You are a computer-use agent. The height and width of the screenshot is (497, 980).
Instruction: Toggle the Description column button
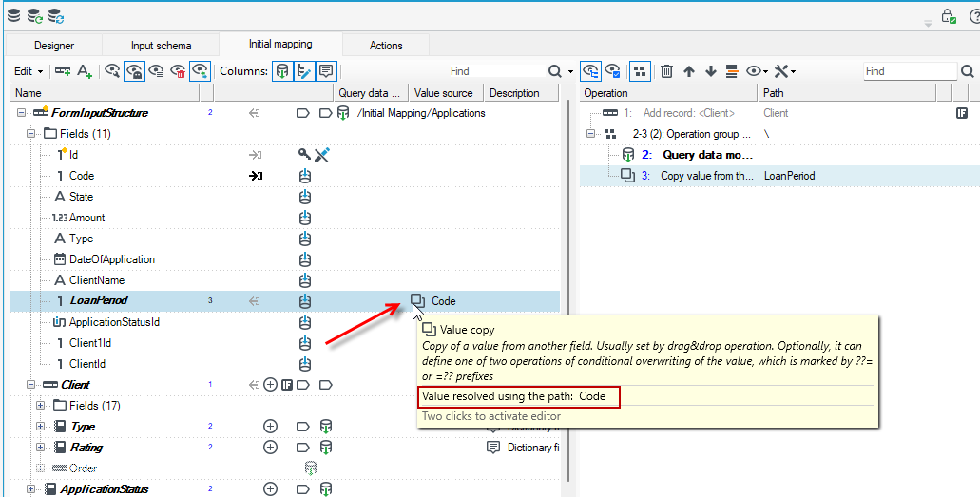tap(326, 71)
